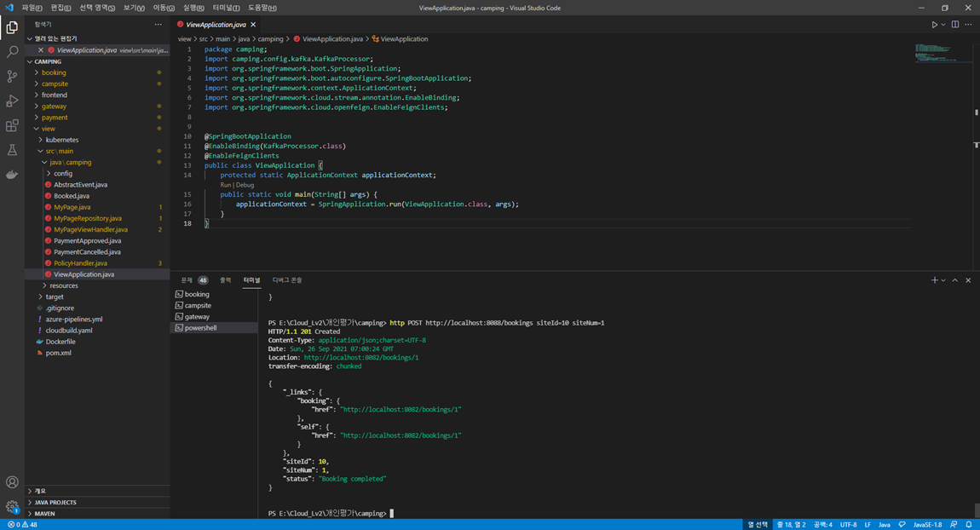Close the bottom terminal panel
Screen dimensions: 980x530
pos(968,280)
